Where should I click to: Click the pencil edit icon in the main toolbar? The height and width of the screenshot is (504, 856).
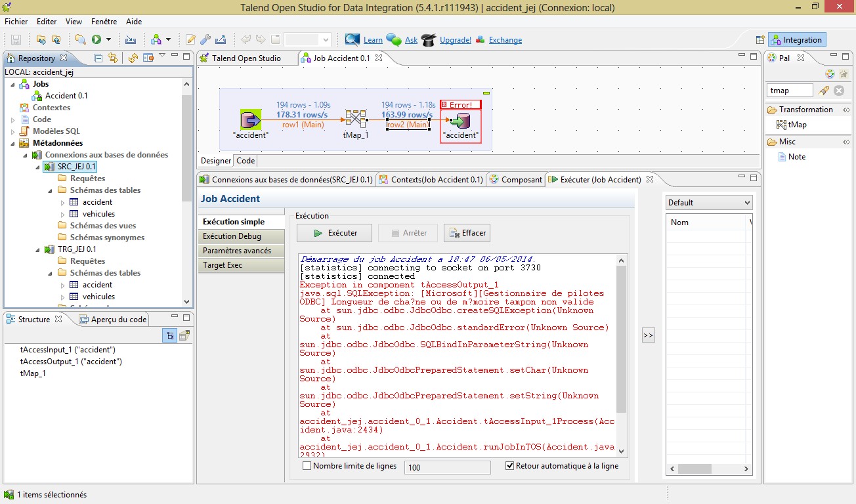[191, 39]
